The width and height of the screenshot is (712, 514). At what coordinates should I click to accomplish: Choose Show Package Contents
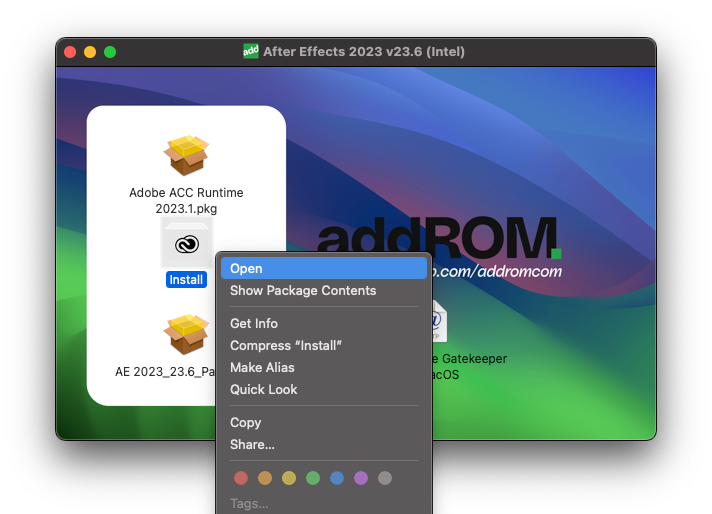tap(324, 291)
